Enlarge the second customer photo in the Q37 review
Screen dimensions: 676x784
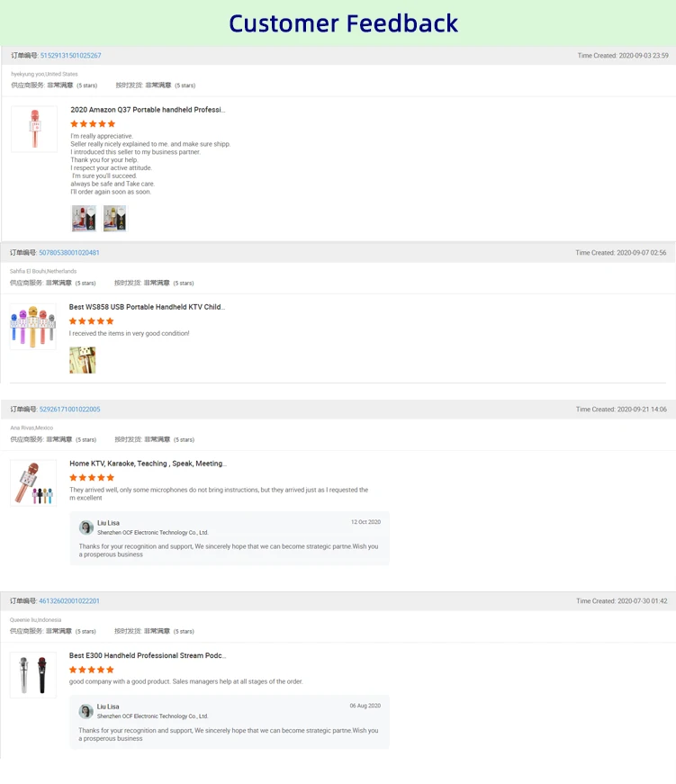click(114, 218)
